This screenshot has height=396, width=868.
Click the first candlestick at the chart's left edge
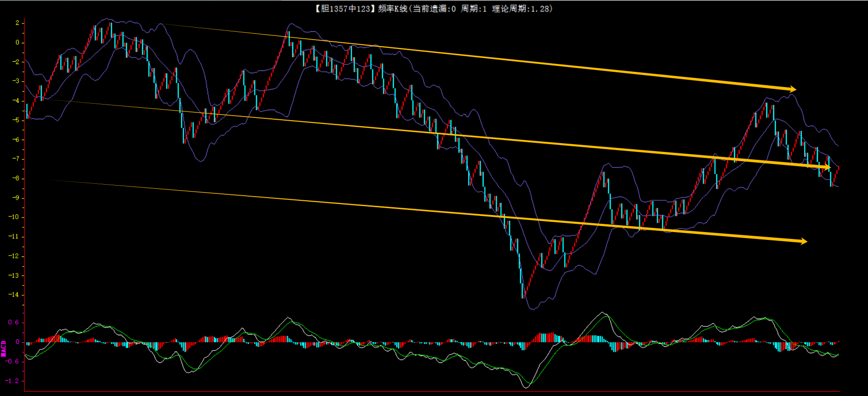[x=27, y=111]
